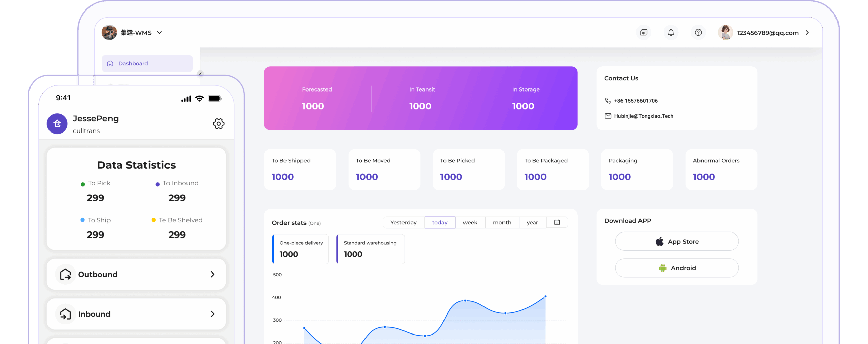This screenshot has width=868, height=344.
Task: Open the messages screen icon in header
Action: tap(643, 33)
